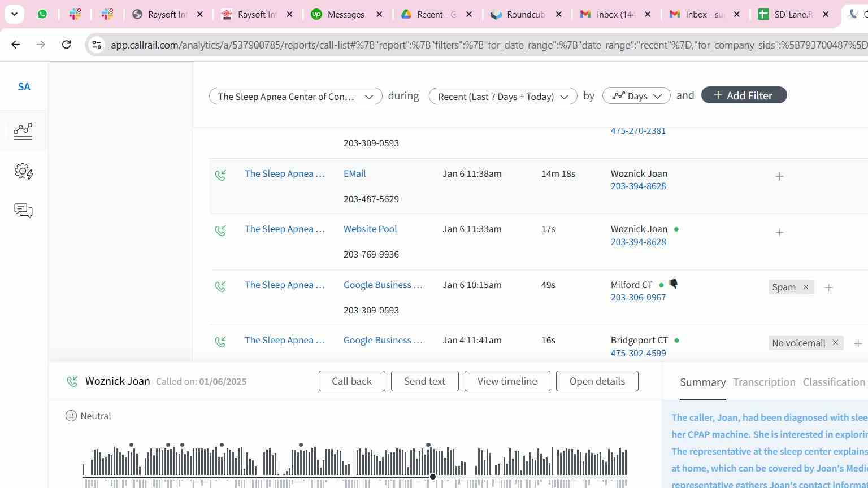Click the first highlight marker above the waveform
The height and width of the screenshot is (488, 868).
(132, 445)
